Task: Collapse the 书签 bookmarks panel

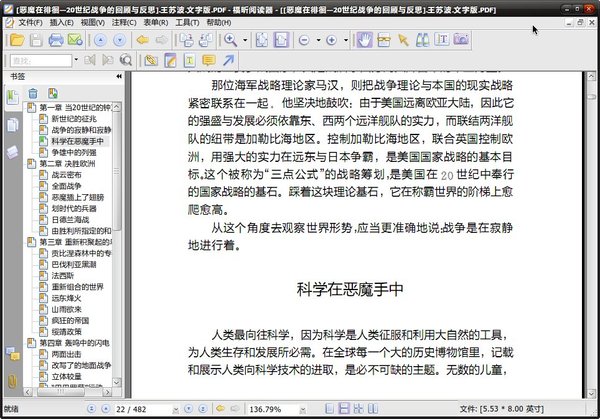Action: pos(119,77)
